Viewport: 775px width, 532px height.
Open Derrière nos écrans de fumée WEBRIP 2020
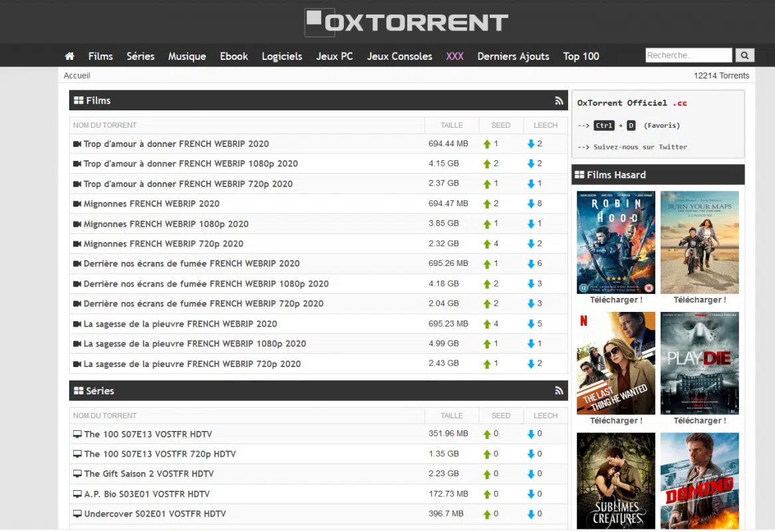point(192,263)
